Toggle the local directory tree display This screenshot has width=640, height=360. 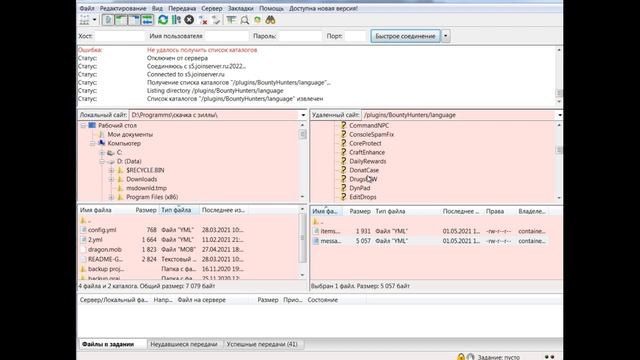121,20
